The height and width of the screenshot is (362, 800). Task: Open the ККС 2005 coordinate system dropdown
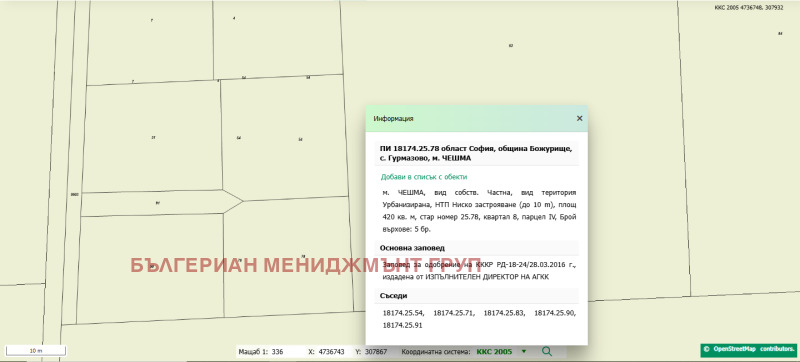click(501, 352)
